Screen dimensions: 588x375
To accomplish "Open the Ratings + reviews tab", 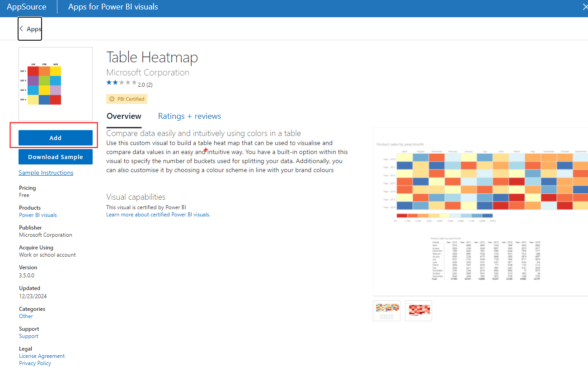I will point(189,116).
